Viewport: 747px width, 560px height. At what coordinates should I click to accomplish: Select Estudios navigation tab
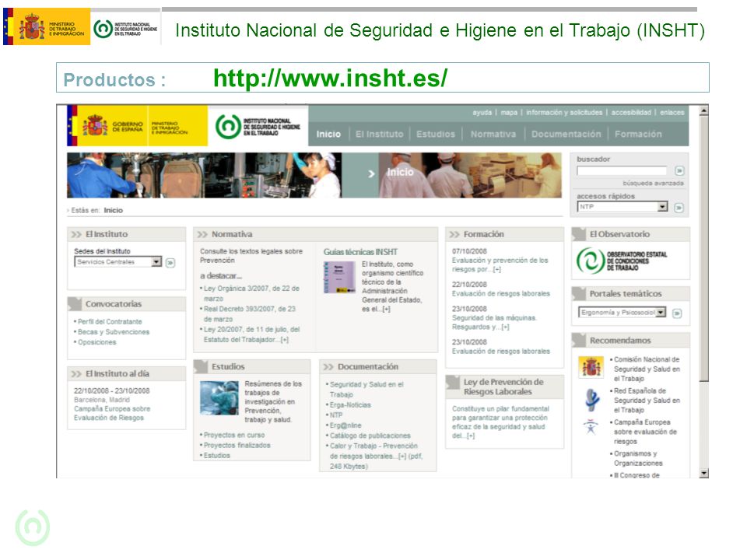point(436,135)
